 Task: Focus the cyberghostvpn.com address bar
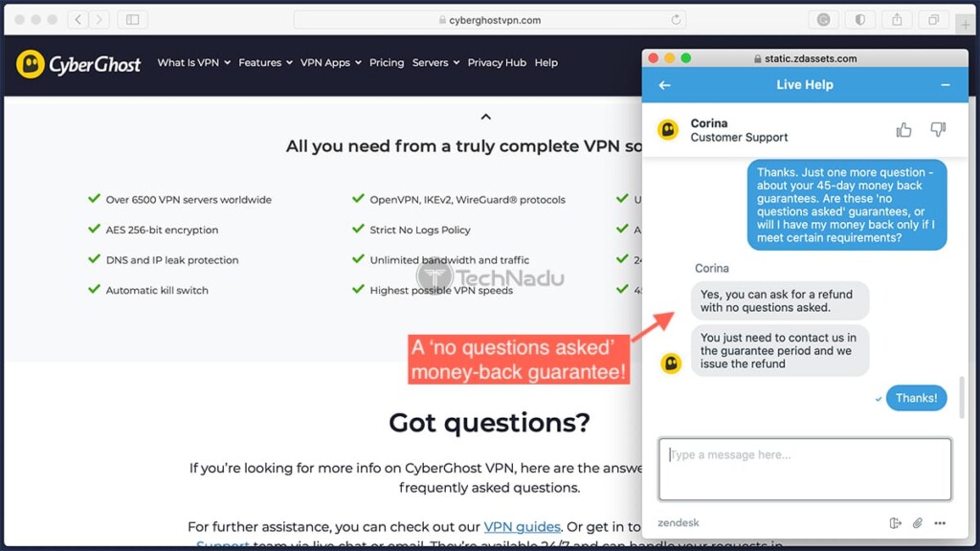click(489, 20)
